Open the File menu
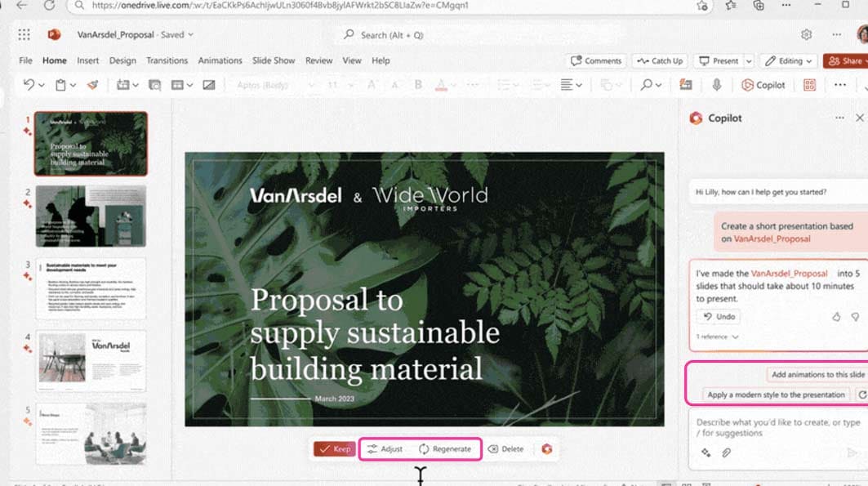Viewport: 868px width, 486px height. pyautogui.click(x=25, y=60)
